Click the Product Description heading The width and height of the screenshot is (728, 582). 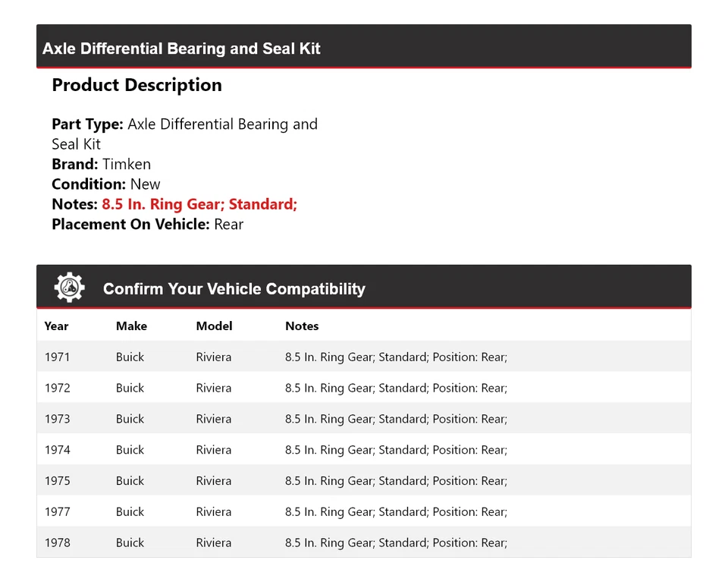click(x=136, y=85)
